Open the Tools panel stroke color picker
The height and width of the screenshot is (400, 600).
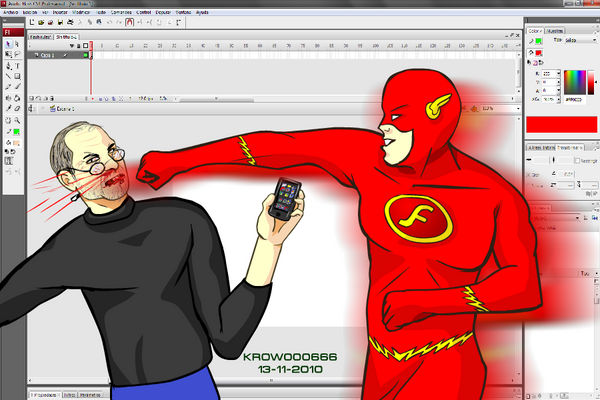(x=16, y=132)
